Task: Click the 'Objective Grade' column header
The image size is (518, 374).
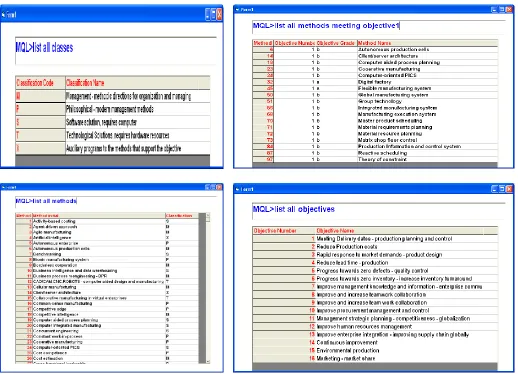Action: [x=336, y=43]
